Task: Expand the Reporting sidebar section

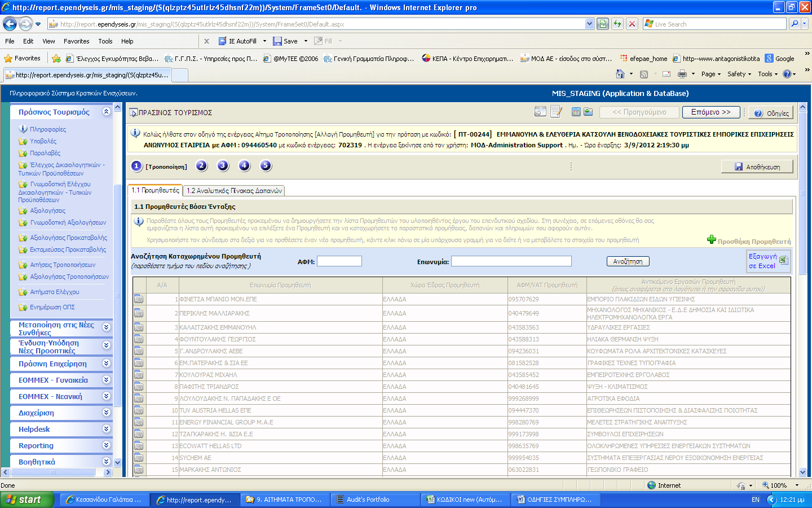Action: (x=106, y=445)
